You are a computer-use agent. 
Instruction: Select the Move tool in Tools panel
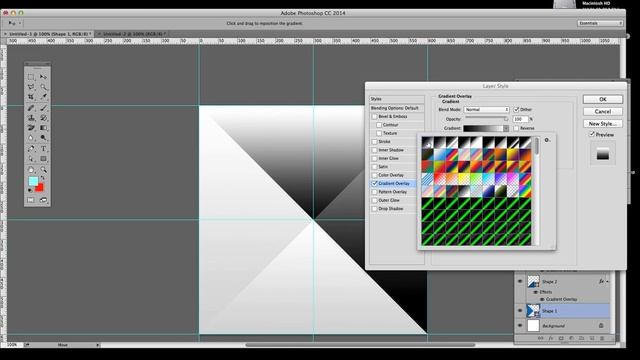[x=43, y=77]
